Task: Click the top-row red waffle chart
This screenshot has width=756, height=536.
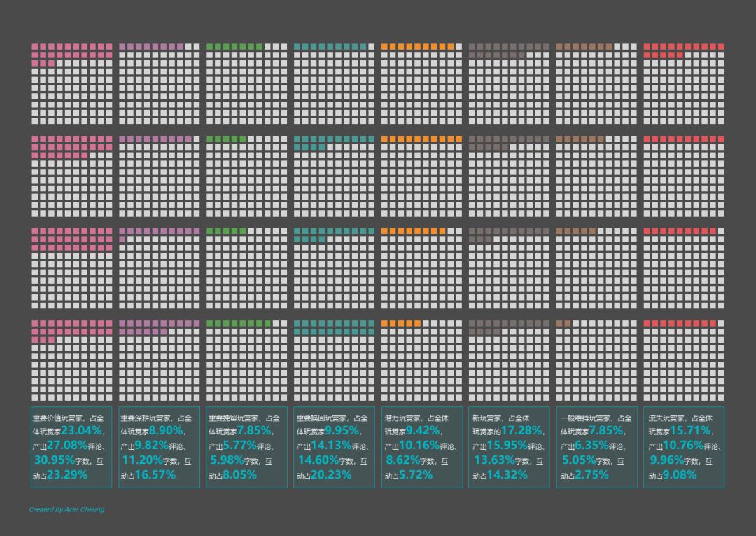Action: pos(684,83)
